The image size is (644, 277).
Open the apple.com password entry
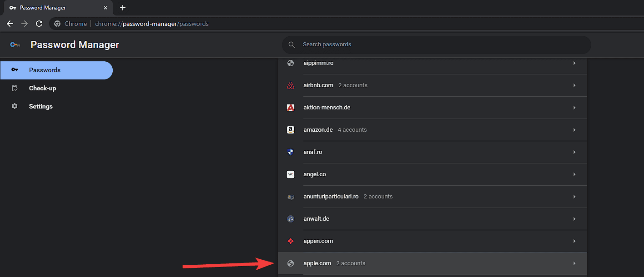point(433,263)
